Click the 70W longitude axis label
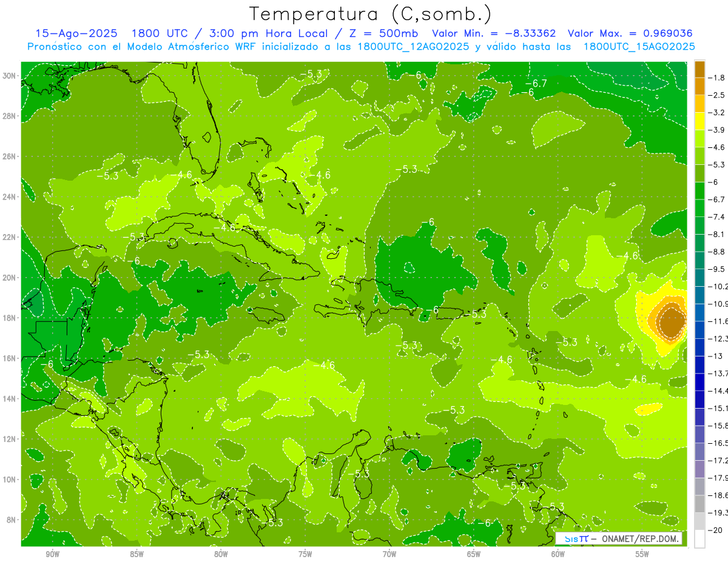This screenshot has width=728, height=562. tap(389, 554)
